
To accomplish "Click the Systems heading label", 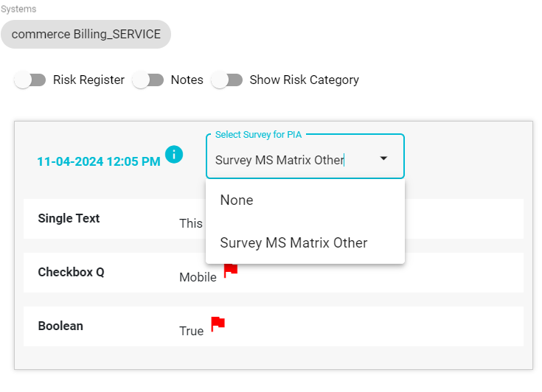I will pos(18,9).
